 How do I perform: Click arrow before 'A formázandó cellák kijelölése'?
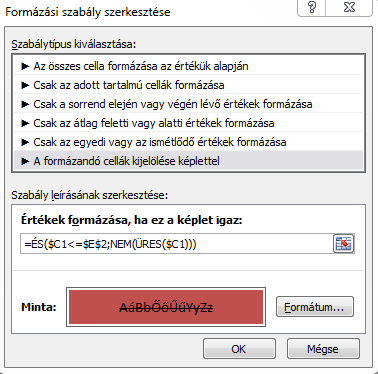point(25,161)
